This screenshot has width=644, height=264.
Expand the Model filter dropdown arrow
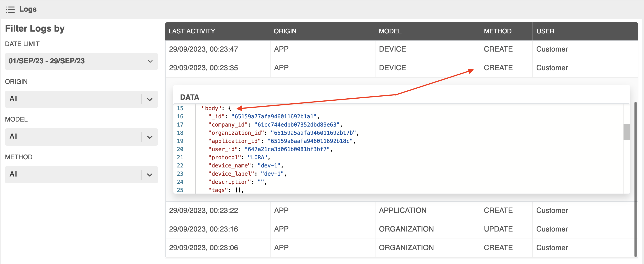pos(150,137)
